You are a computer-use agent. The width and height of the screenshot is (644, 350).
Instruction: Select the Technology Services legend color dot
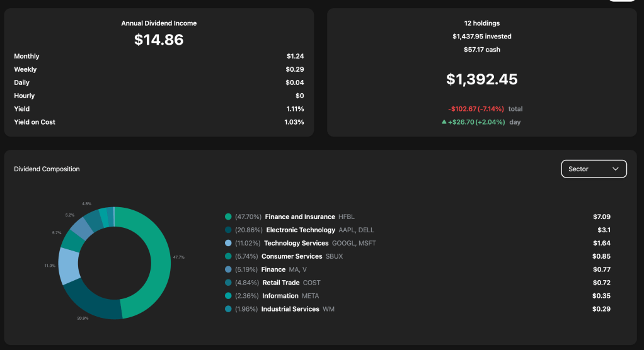tap(228, 243)
